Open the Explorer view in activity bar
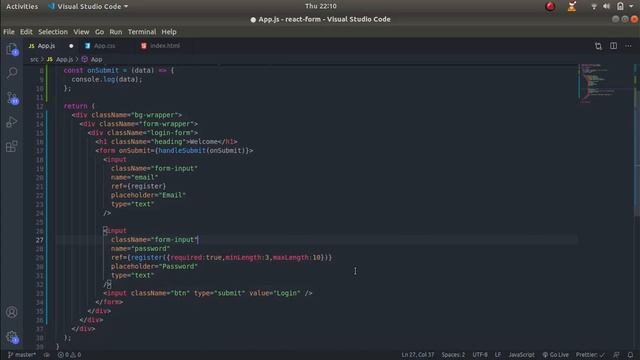The width and height of the screenshot is (640, 360). pos(12,50)
